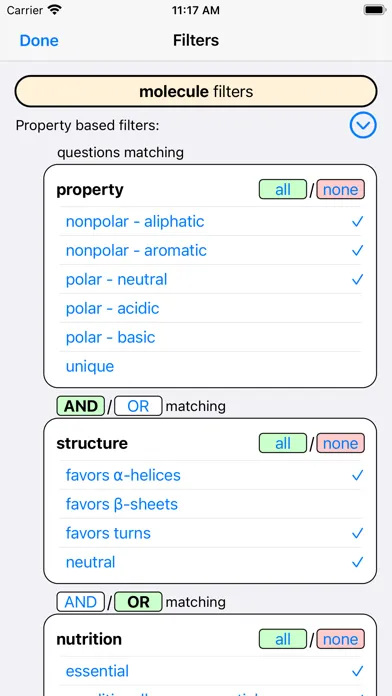Select all in property section

click(283, 190)
